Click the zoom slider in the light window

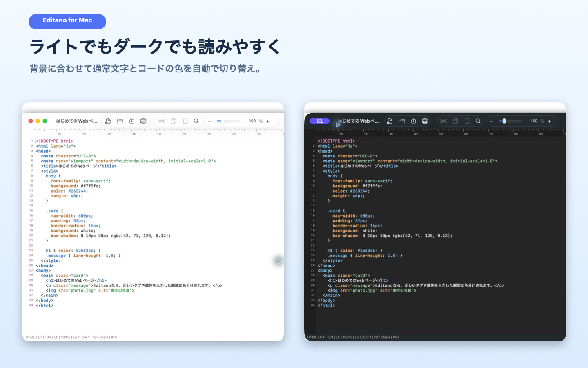pos(229,121)
